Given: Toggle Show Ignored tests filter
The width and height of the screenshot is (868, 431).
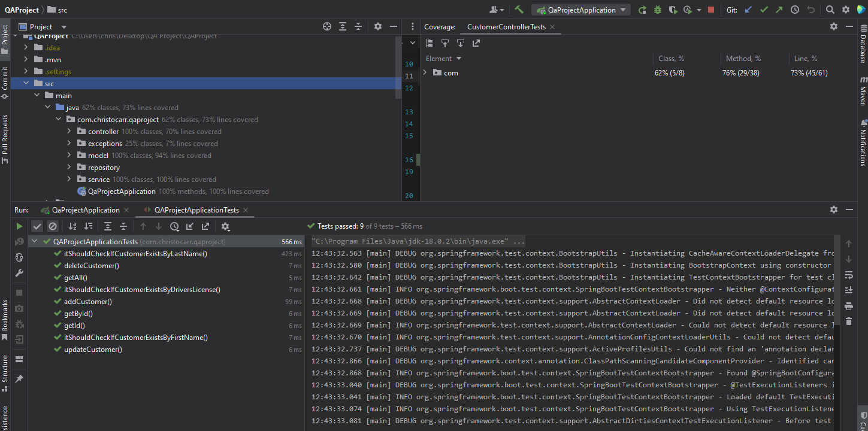Looking at the screenshot, I should 53,226.
